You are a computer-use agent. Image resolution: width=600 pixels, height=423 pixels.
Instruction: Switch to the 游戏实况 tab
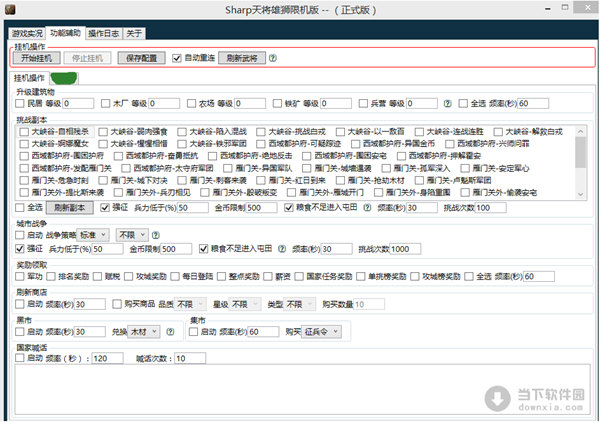(x=27, y=34)
